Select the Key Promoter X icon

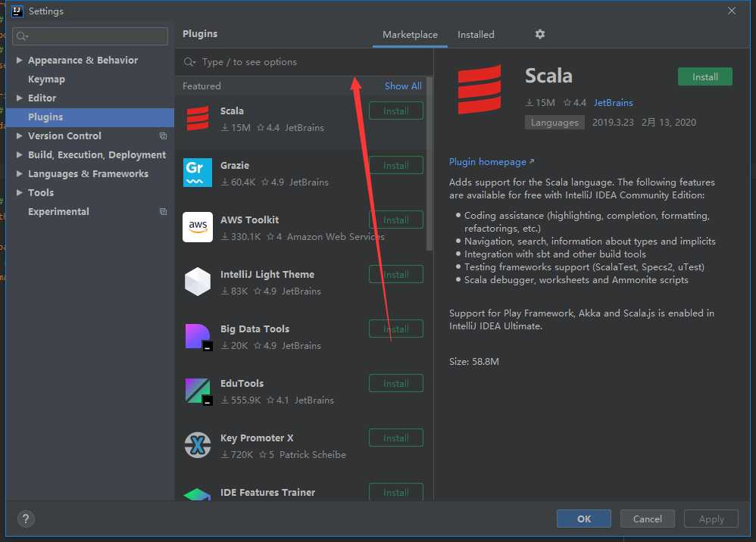(198, 445)
